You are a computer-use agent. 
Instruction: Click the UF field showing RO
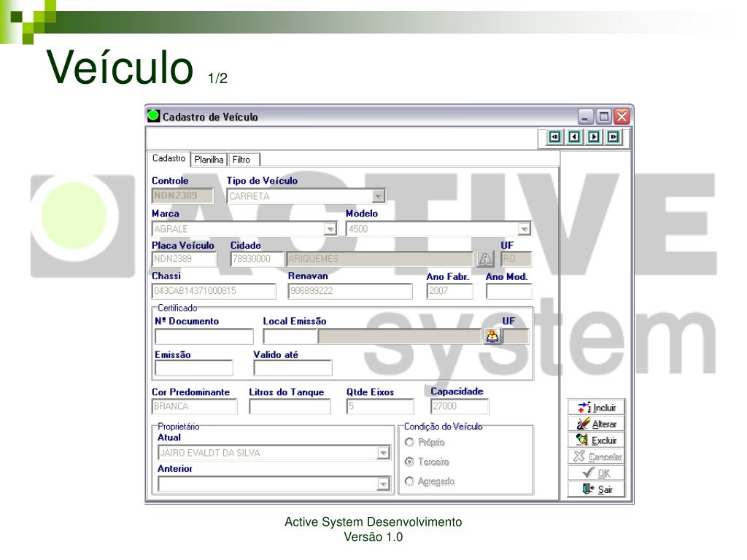click(516, 259)
